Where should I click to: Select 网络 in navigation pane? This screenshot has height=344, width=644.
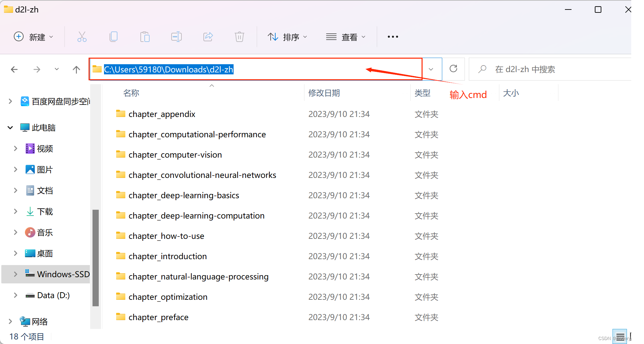[34, 321]
